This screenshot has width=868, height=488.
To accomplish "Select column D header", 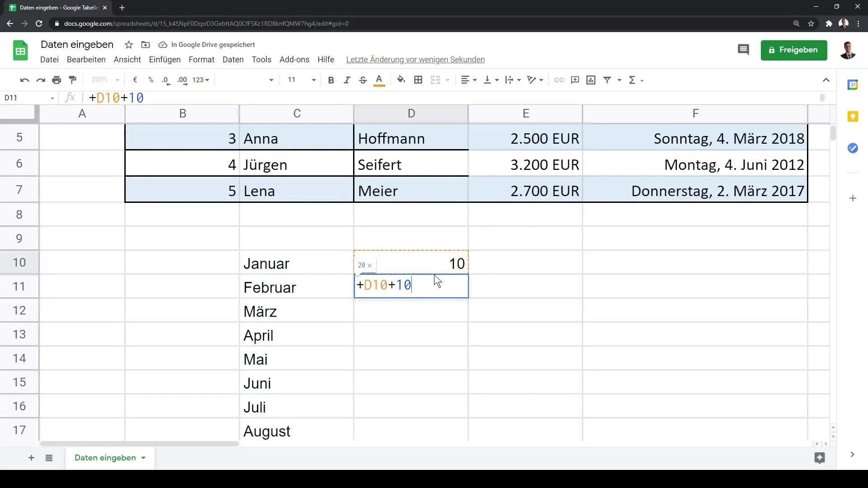I will click(x=411, y=113).
